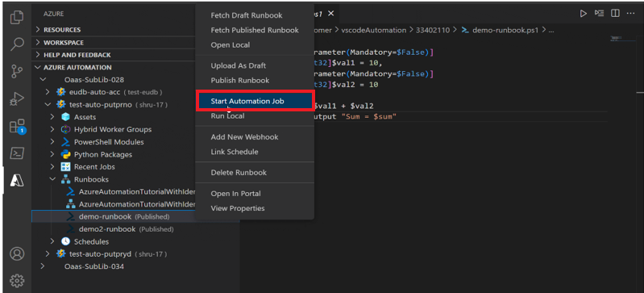Click the demo2-runbook PowerShell icon
The height and width of the screenshot is (293, 644).
71,228
